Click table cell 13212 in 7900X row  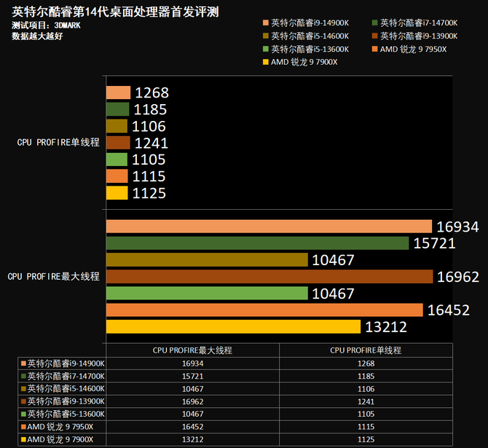192,439
